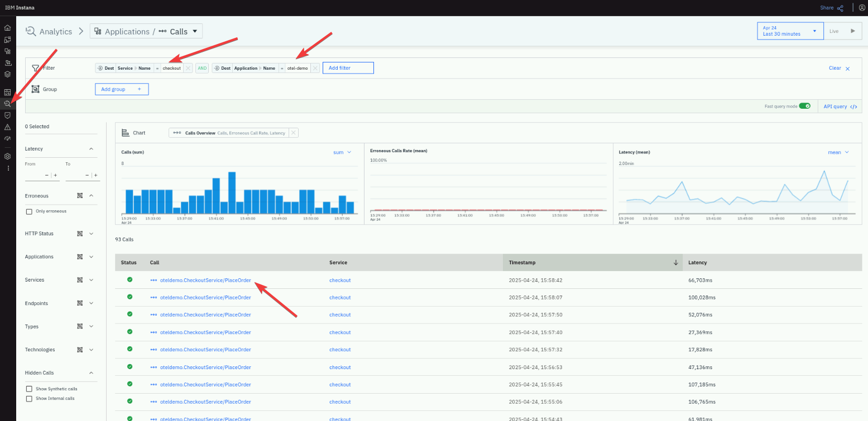This screenshot has width=868, height=421.
Task: Click the 100,028ms latency cell
Action: [701, 298]
